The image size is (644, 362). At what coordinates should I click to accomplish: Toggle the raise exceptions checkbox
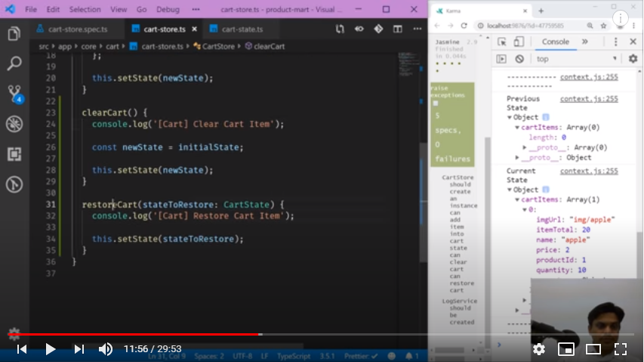tap(436, 103)
